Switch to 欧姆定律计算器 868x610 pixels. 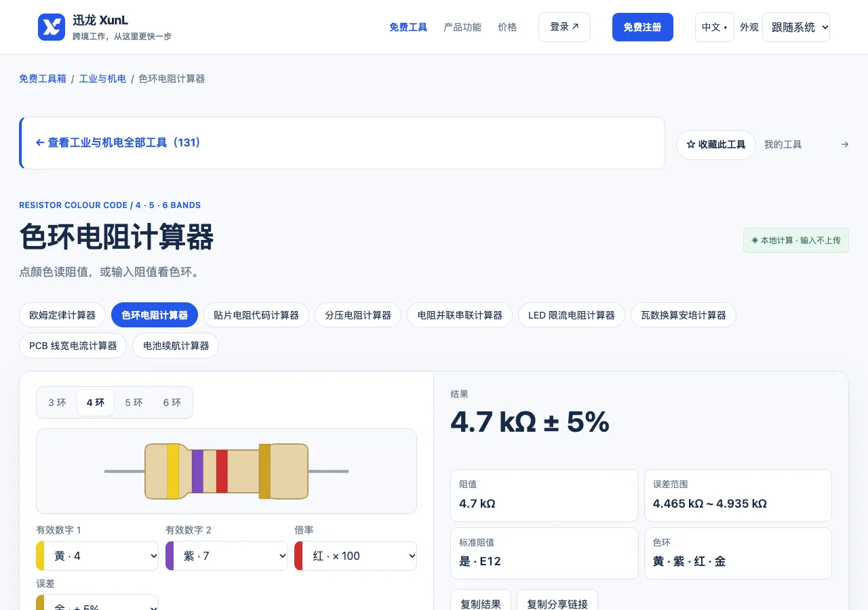coord(62,315)
